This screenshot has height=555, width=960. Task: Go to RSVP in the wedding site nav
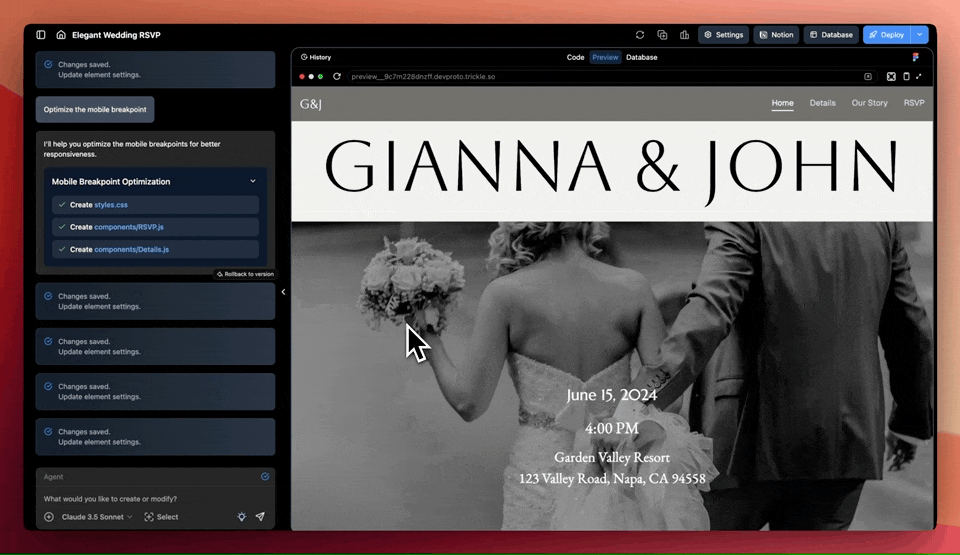click(x=914, y=103)
